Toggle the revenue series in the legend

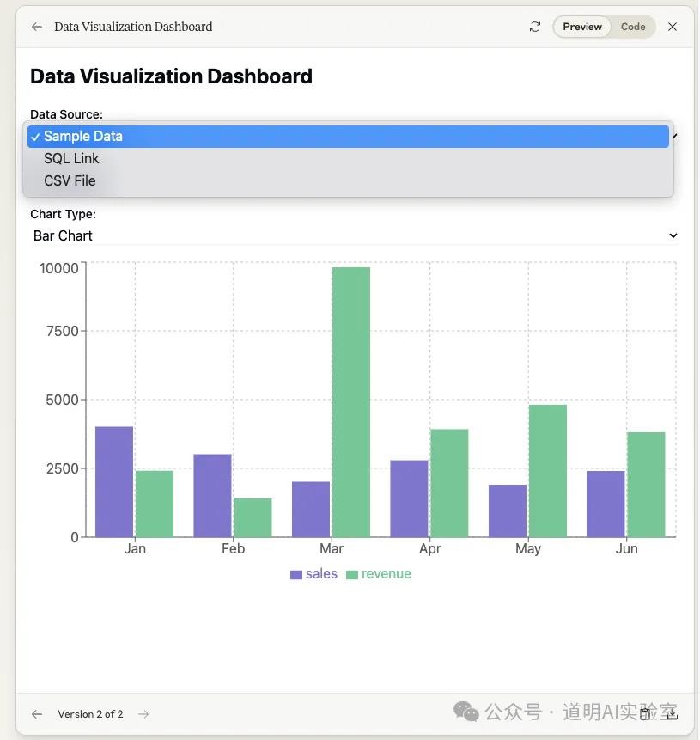pyautogui.click(x=379, y=574)
